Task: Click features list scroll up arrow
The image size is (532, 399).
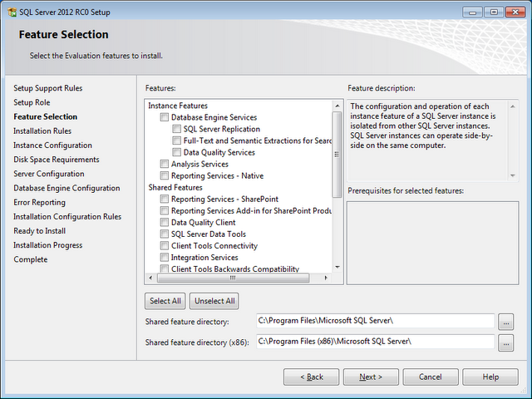Action: click(337, 106)
